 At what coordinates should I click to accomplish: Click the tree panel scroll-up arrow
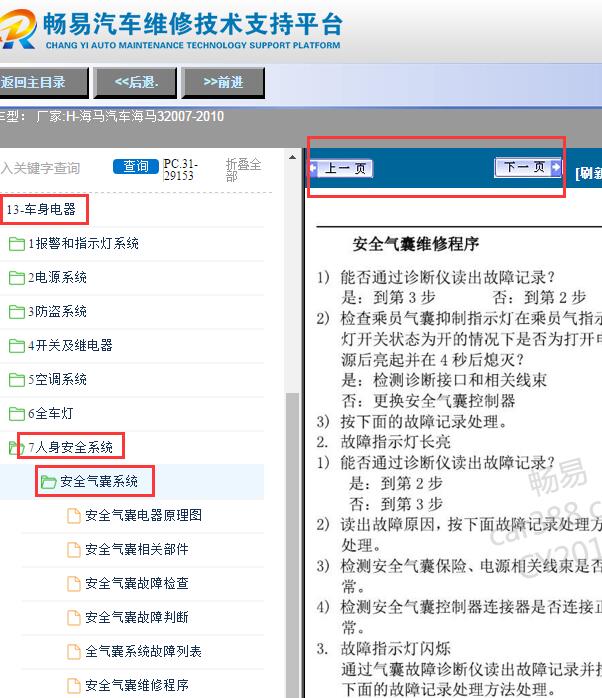(x=292, y=157)
